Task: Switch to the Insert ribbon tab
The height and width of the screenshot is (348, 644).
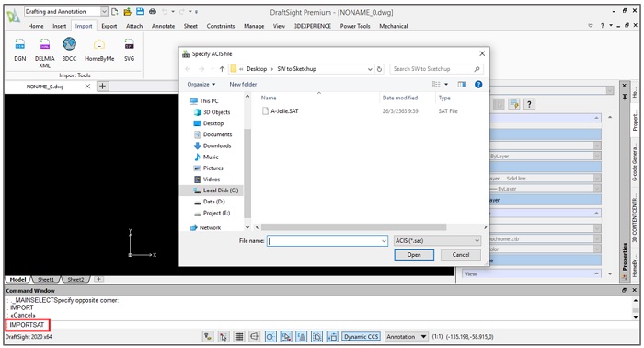Action: pyautogui.click(x=59, y=26)
